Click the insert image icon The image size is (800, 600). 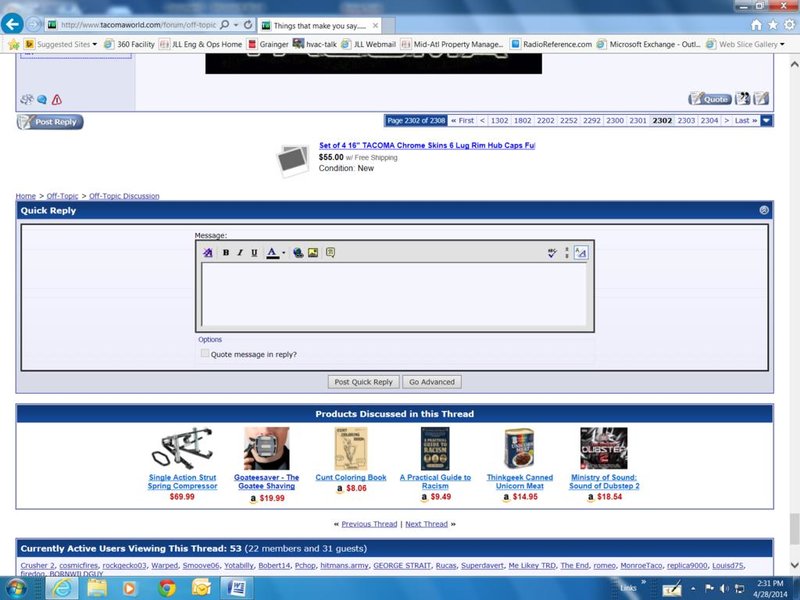pyautogui.click(x=313, y=253)
